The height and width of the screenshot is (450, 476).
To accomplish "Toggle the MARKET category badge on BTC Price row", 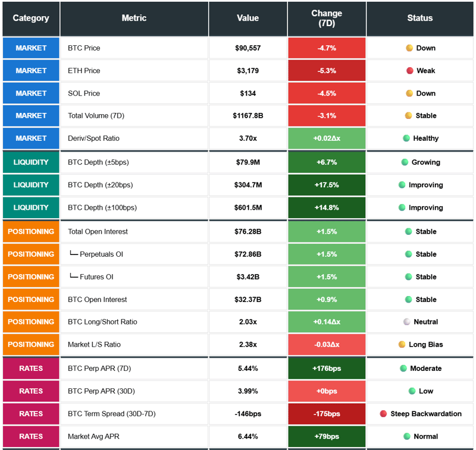I will point(30,48).
